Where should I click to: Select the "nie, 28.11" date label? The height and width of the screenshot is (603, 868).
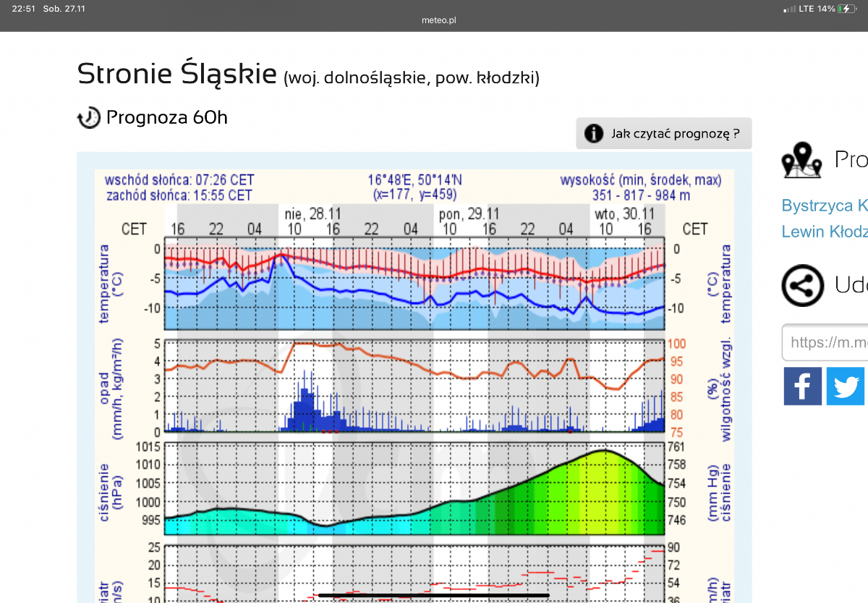312,214
